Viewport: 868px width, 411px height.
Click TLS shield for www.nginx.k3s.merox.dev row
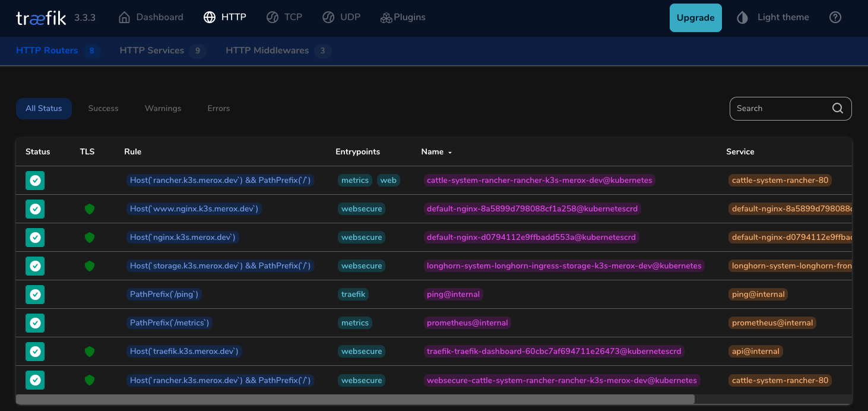tap(90, 209)
